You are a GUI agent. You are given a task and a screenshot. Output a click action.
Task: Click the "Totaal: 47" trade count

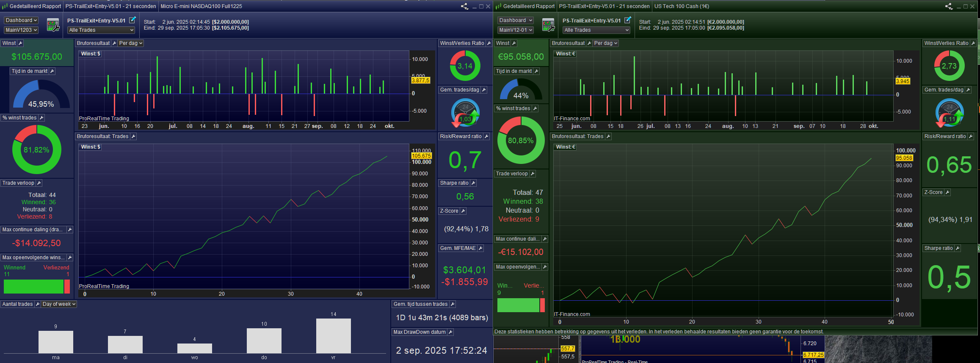527,192
